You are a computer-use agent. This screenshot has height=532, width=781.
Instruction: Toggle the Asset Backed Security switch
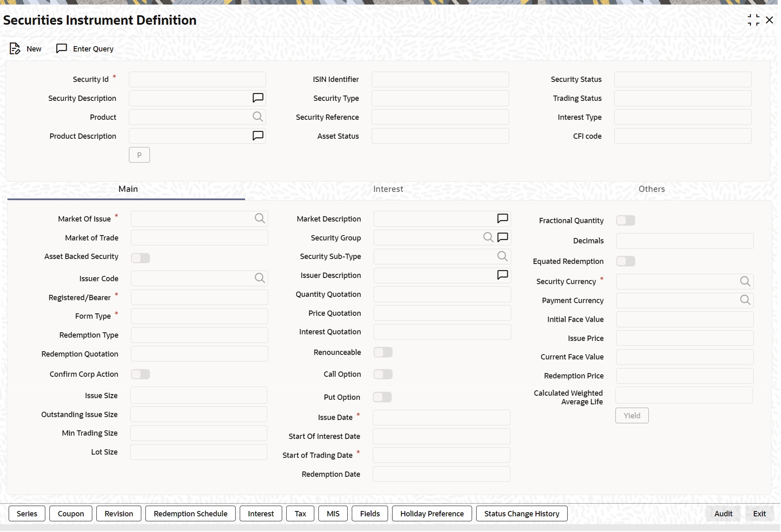coord(140,258)
